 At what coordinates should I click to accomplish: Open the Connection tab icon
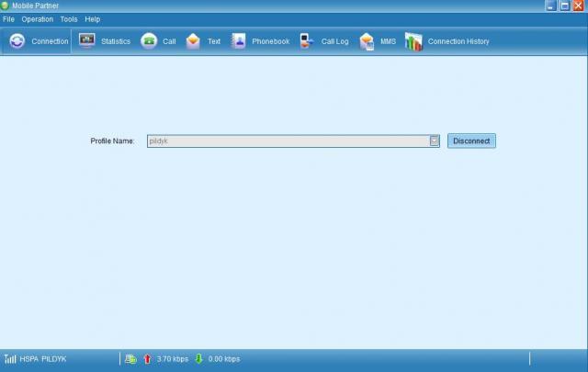point(17,41)
